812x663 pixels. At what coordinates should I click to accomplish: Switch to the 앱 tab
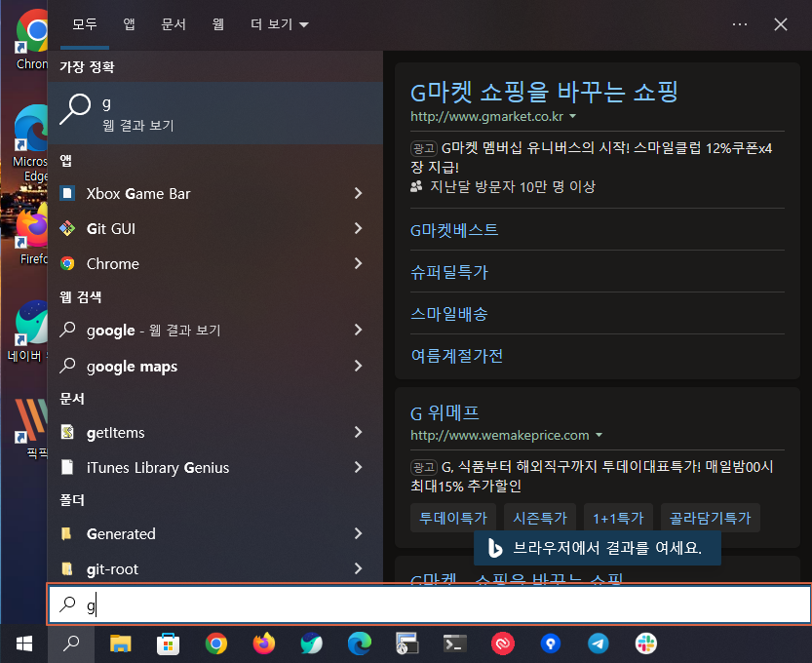[129, 24]
